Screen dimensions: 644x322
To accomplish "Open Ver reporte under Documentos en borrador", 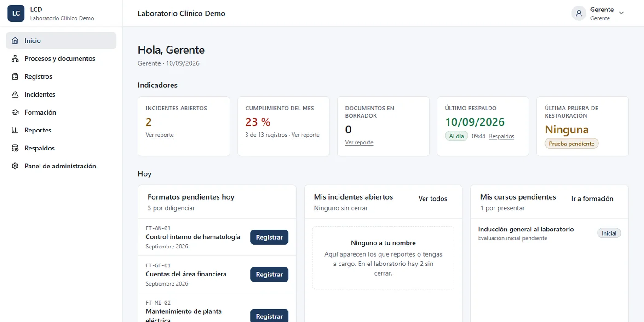I will click(359, 143).
